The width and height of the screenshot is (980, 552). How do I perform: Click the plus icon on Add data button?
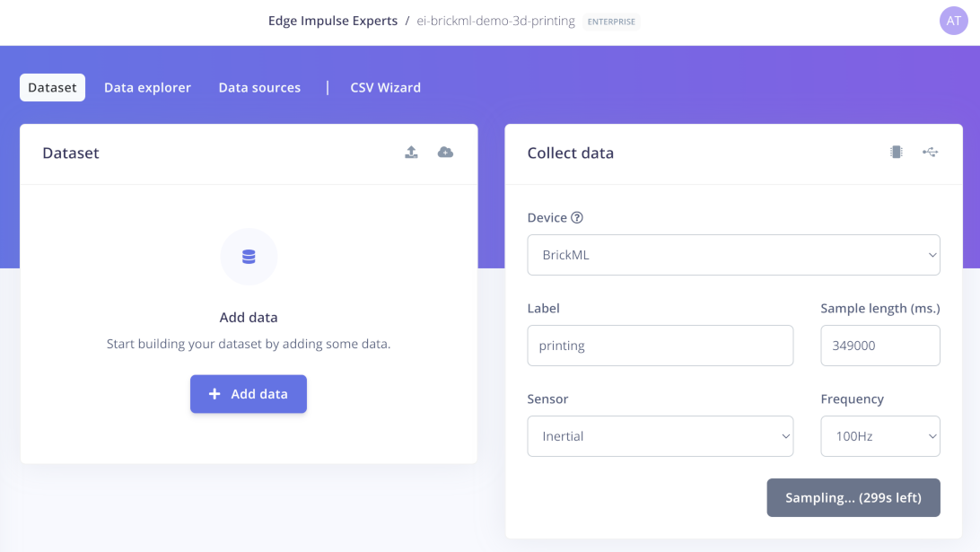point(214,394)
